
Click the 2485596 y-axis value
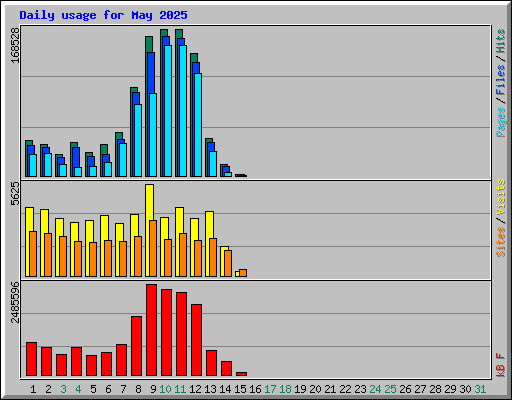coord(15,302)
